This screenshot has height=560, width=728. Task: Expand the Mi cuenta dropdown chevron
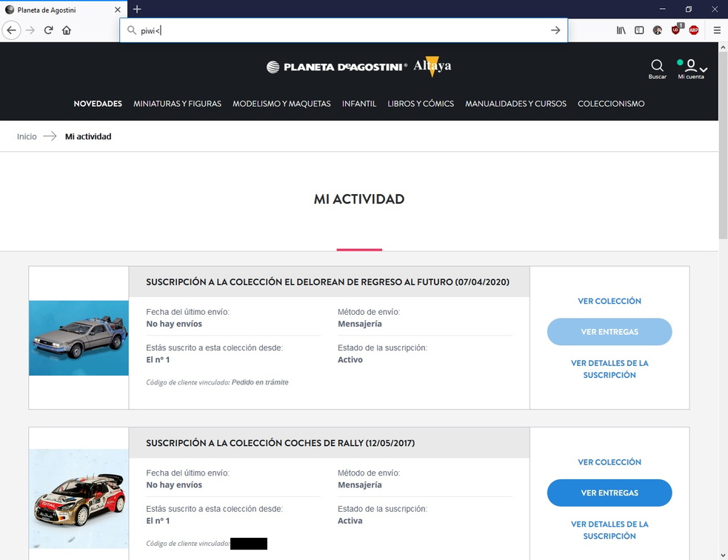[x=704, y=70]
